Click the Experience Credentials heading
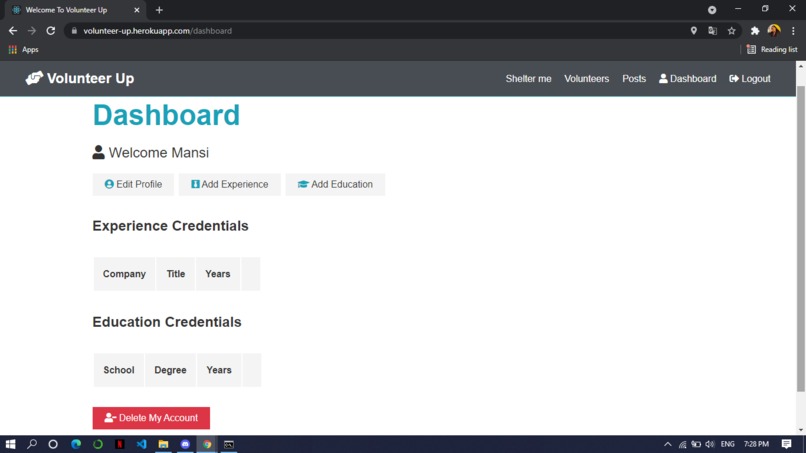The image size is (806, 453). pyautogui.click(x=170, y=226)
